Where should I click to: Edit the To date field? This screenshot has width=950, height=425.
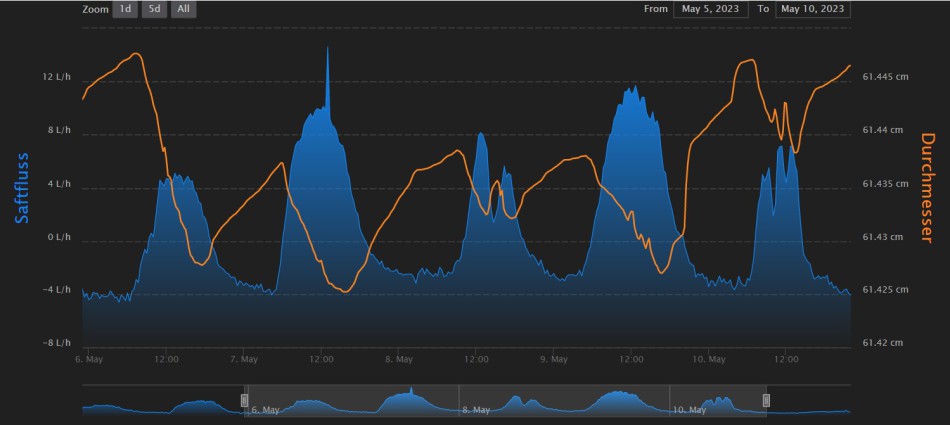813,9
